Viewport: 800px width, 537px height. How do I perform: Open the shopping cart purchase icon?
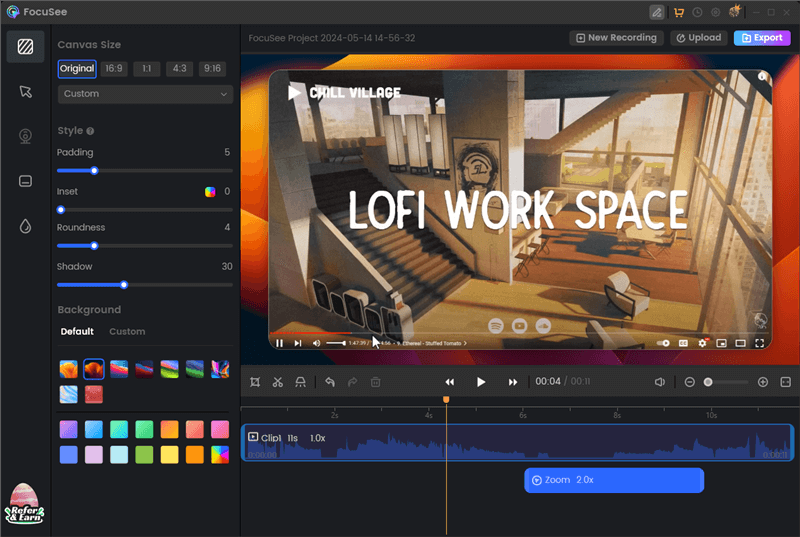click(x=679, y=12)
